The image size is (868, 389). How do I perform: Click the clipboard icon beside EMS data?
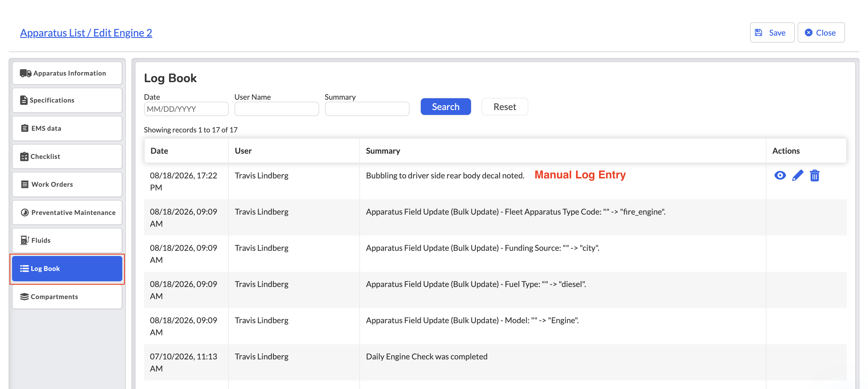(x=25, y=128)
